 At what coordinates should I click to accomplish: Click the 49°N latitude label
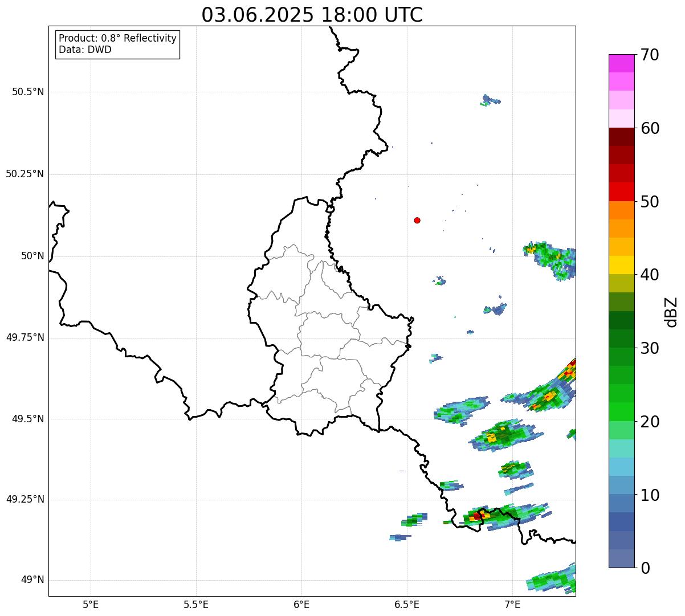pyautogui.click(x=32, y=580)
